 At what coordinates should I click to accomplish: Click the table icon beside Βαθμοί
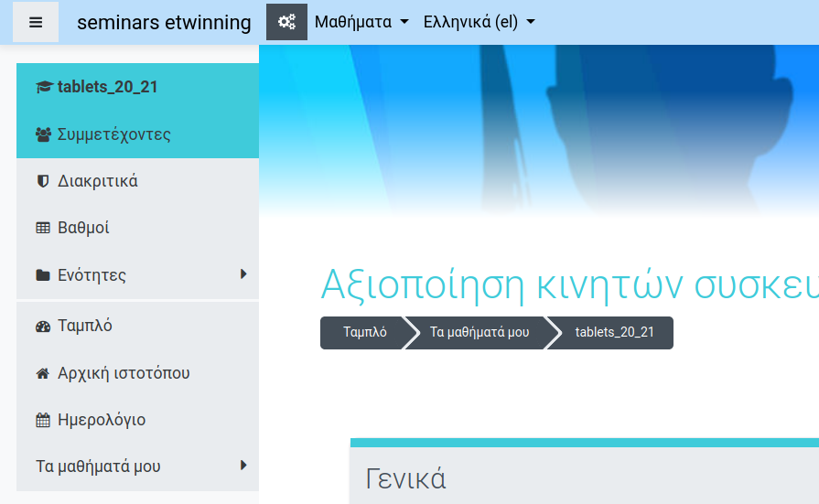tap(43, 228)
